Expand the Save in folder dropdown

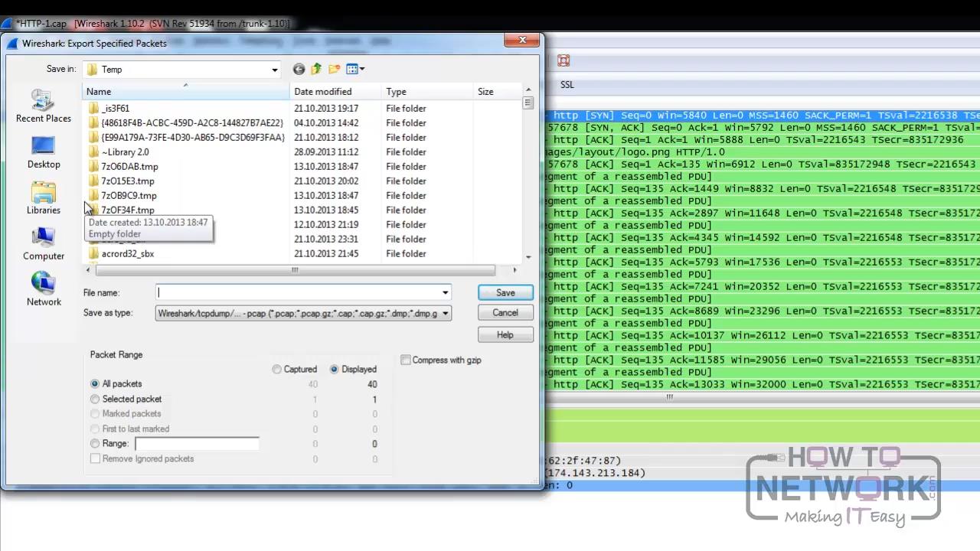(x=274, y=70)
